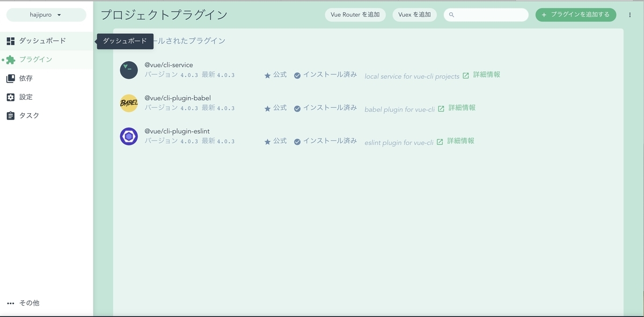
Task: Click the プロジェクトプラグイン page title
Action: pos(164,15)
